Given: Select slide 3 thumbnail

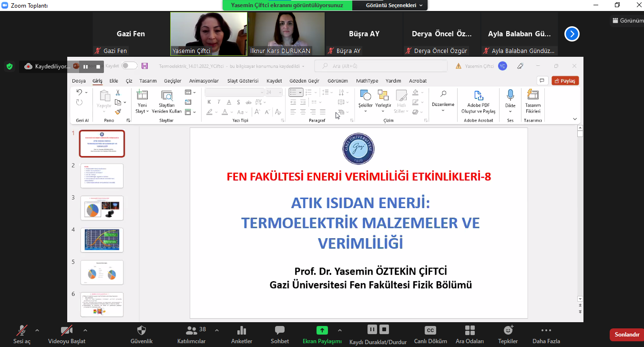Looking at the screenshot, I should coord(102,208).
